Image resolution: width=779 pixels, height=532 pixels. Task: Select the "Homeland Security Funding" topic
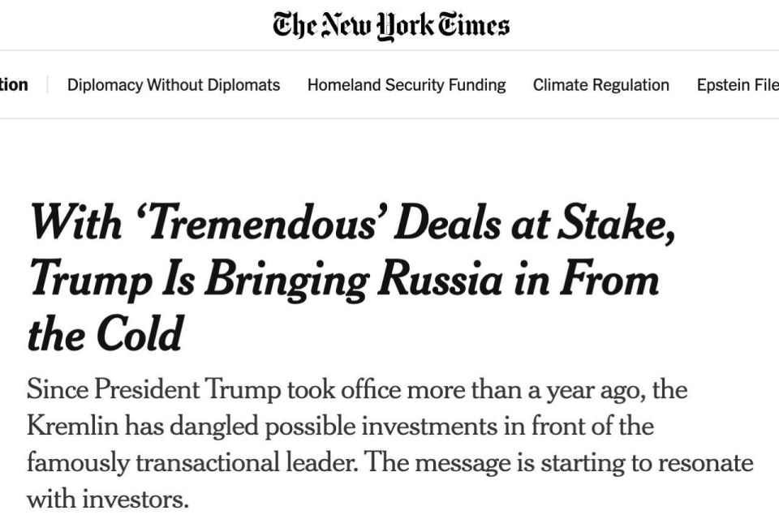(x=406, y=84)
